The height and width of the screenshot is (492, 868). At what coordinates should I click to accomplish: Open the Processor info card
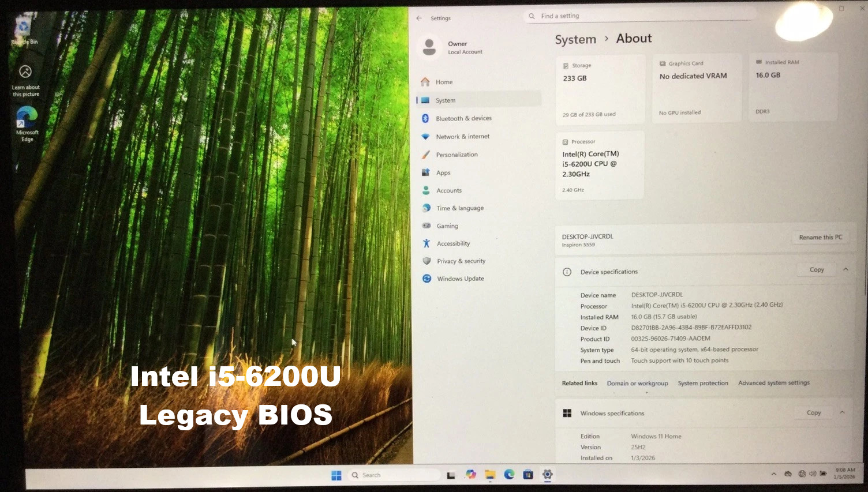pos(600,166)
